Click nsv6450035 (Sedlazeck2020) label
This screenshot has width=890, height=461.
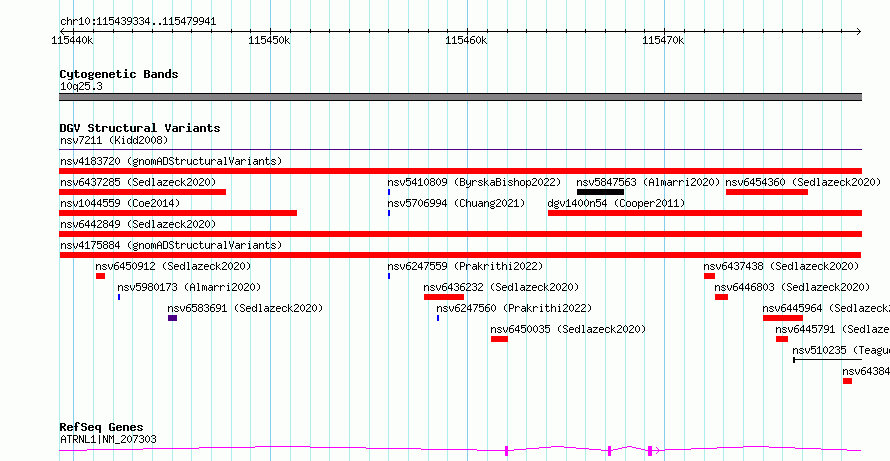pyautogui.click(x=568, y=329)
